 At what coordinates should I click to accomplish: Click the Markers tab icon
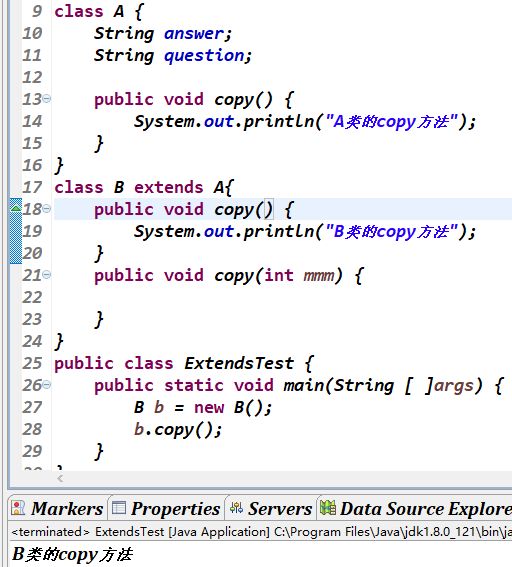point(18,508)
